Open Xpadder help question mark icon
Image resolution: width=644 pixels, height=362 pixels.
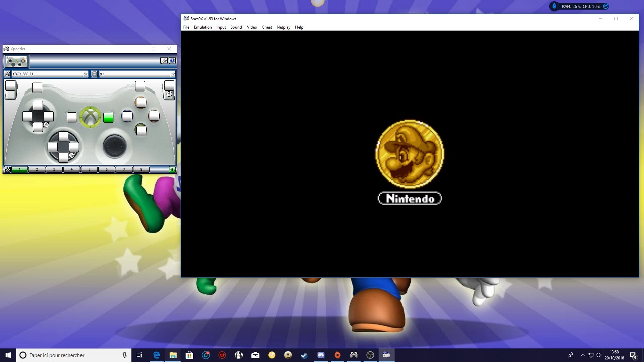pyautogui.click(x=172, y=61)
